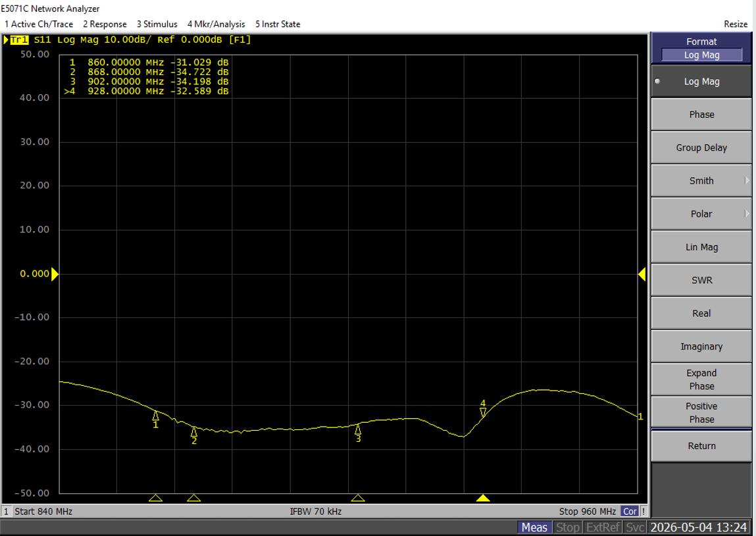Click the marker 2 868 MHz readout
756x536 pixels.
[149, 72]
